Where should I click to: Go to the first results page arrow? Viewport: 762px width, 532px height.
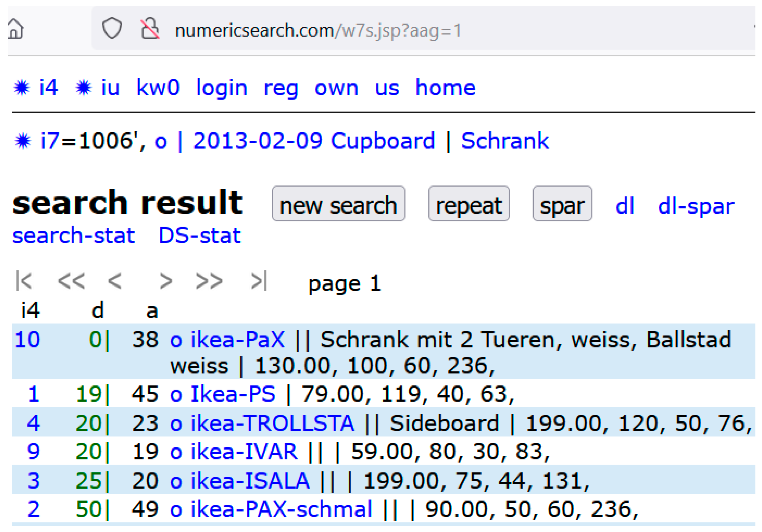tap(24, 281)
